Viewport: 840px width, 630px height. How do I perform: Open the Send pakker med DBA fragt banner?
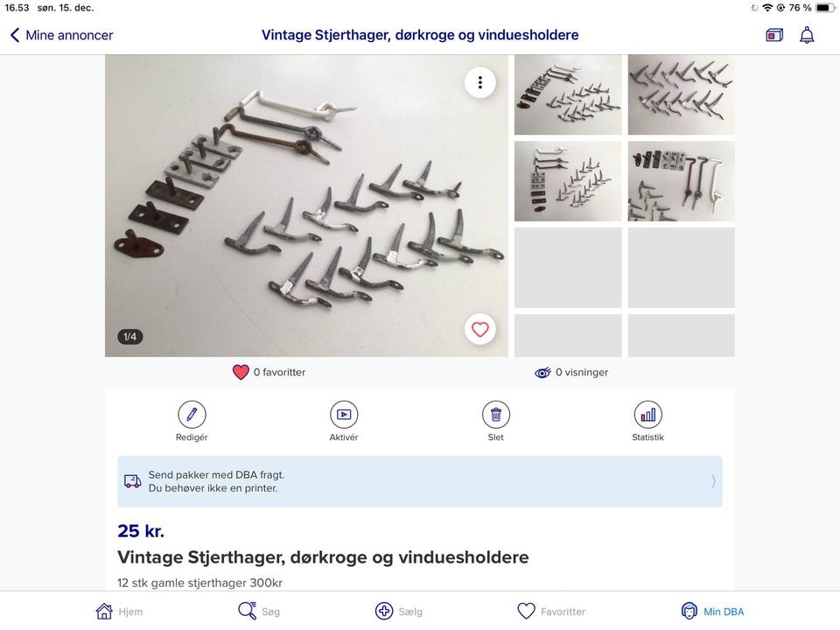point(420,481)
